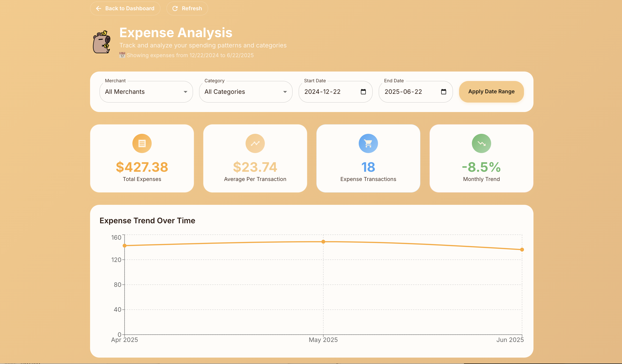This screenshot has height=364, width=622.
Task: Click the small calendar emoji beside date range text
Action: (x=122, y=55)
